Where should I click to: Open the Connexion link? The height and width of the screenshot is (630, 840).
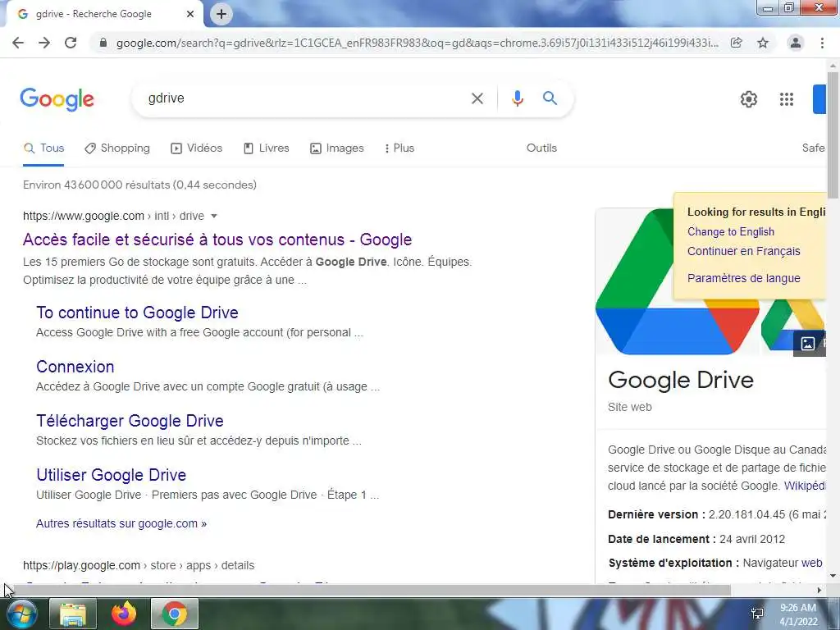tap(75, 367)
